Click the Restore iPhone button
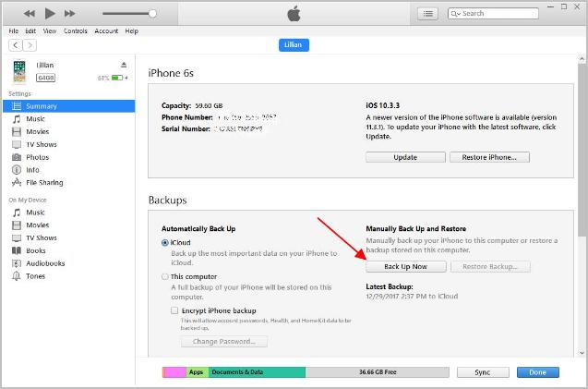The width and height of the screenshot is (588, 389). tap(489, 157)
